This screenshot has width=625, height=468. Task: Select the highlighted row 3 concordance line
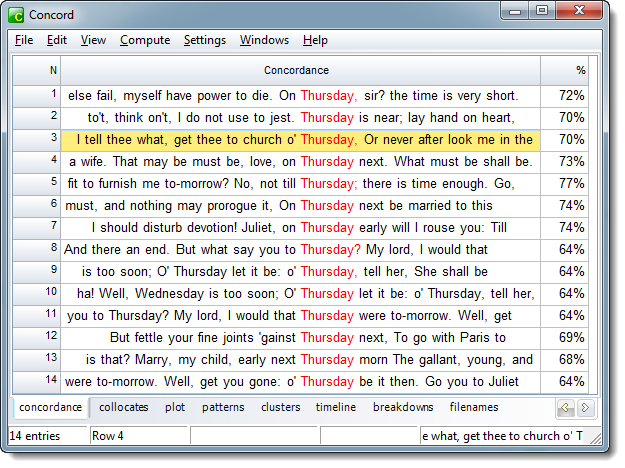tap(300, 139)
